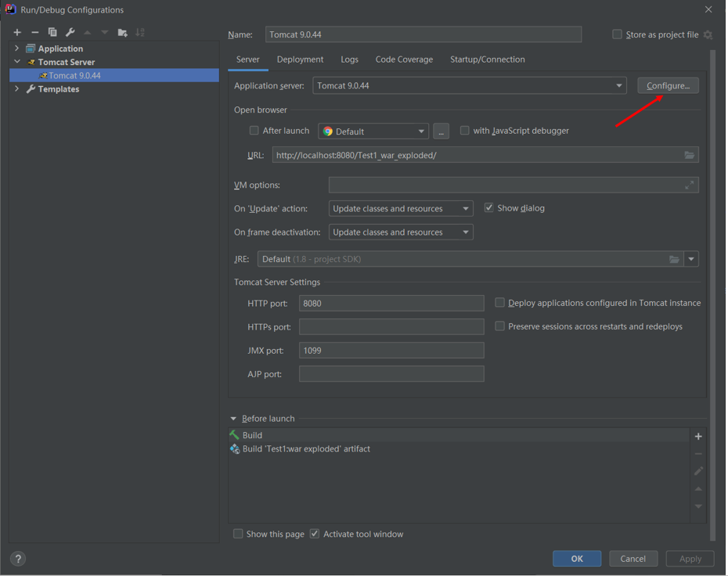Browse JRE path with folder icon

674,259
